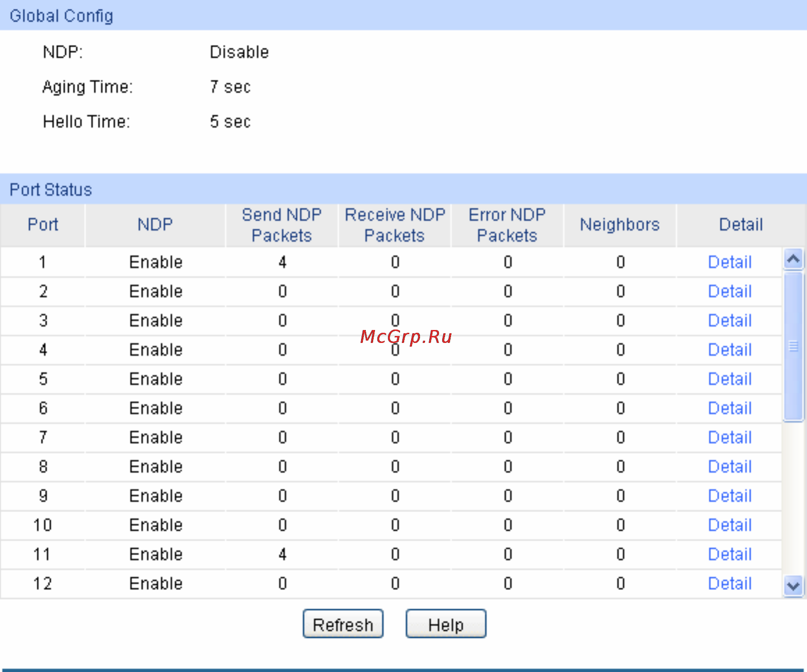Screen dimensions: 807x672
Task: Open the Detail link for port 11
Action: (730, 554)
